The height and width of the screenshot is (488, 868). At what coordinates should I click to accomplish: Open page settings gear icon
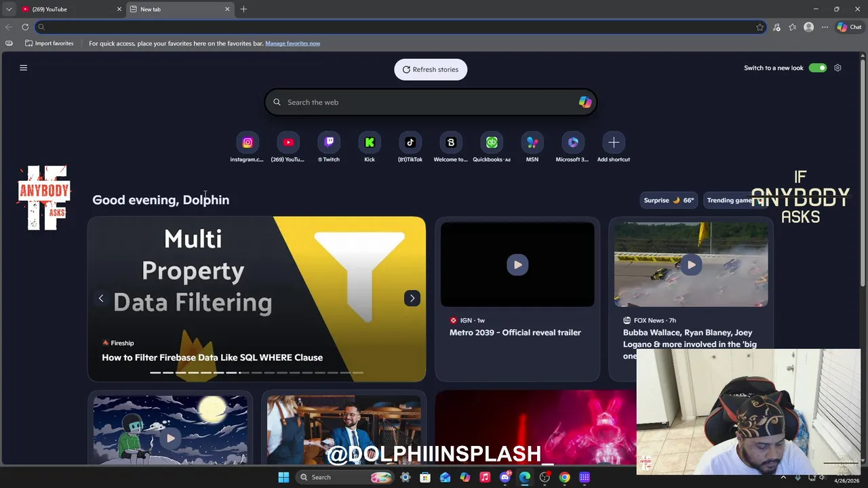[x=837, y=68]
